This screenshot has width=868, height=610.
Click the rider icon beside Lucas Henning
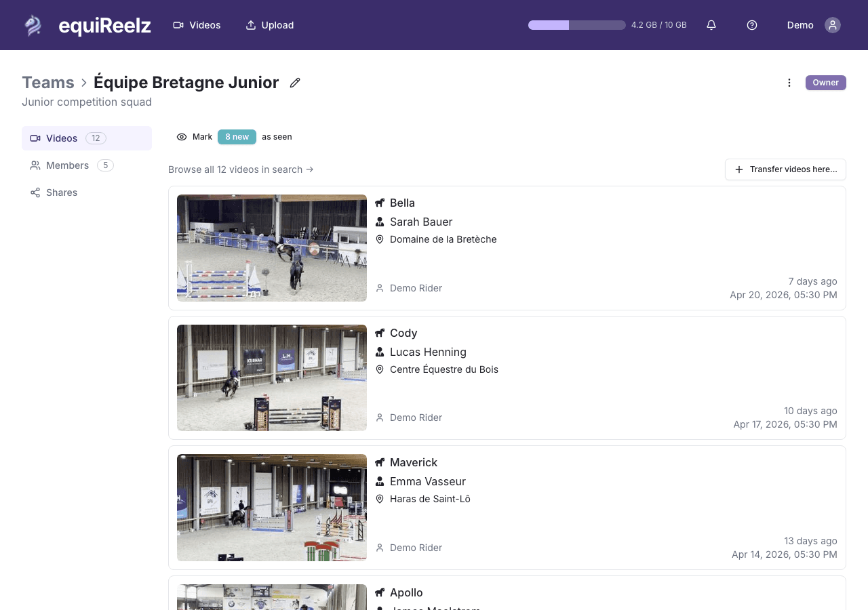tap(380, 352)
